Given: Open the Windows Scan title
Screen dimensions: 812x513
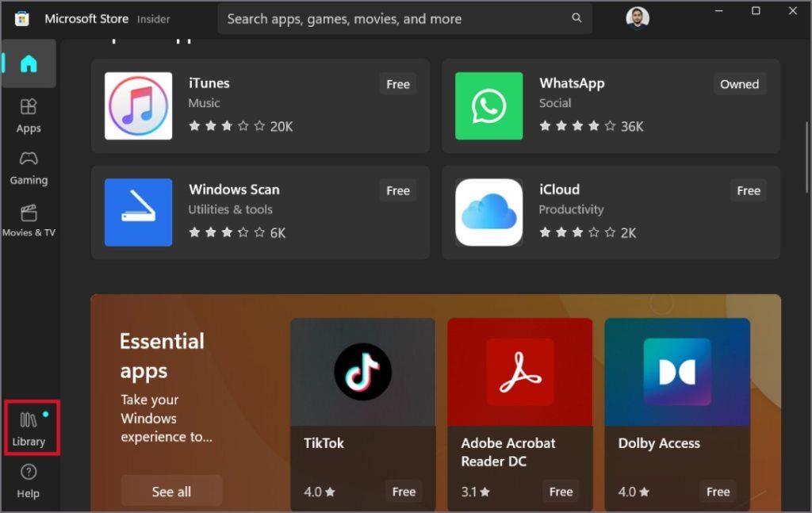Looking at the screenshot, I should coord(234,190).
